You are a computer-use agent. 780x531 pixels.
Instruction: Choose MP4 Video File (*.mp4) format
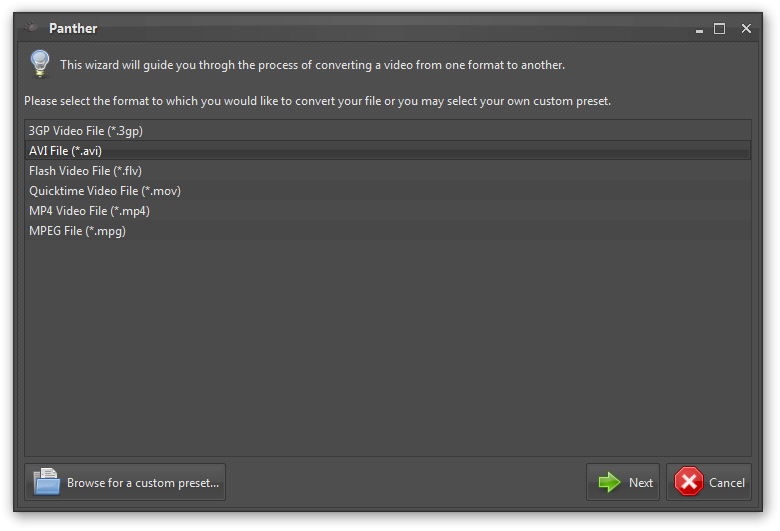click(89, 211)
